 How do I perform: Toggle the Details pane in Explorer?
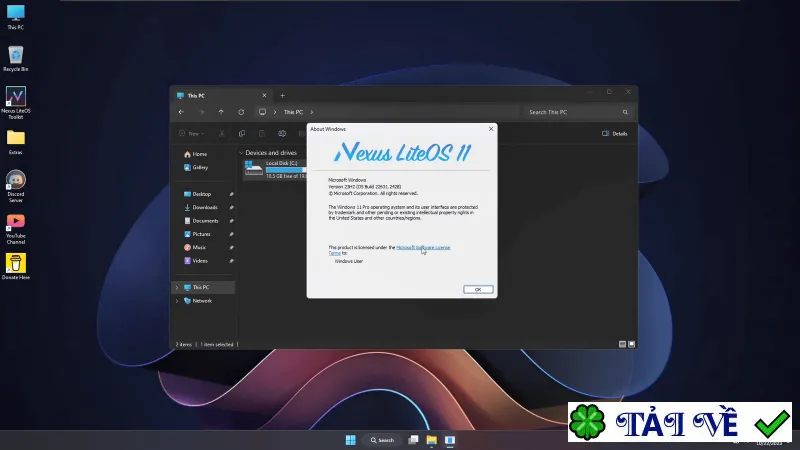click(x=614, y=134)
